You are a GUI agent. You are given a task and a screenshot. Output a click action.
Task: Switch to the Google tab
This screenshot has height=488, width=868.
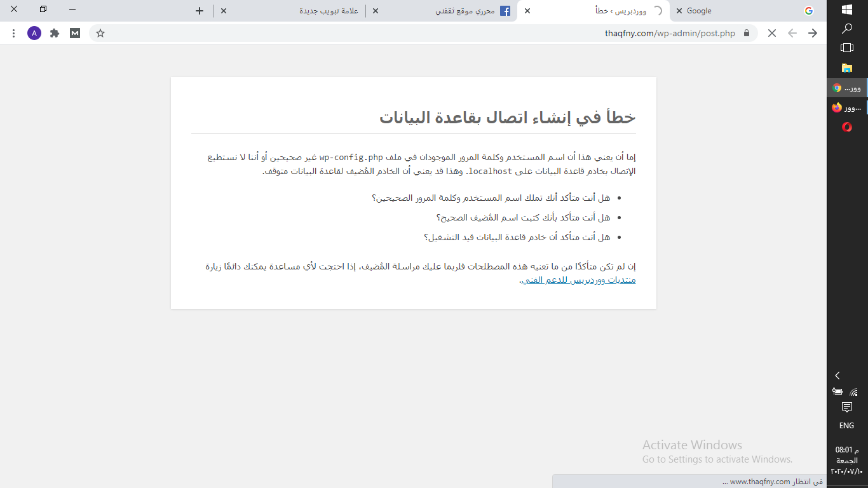pos(747,11)
